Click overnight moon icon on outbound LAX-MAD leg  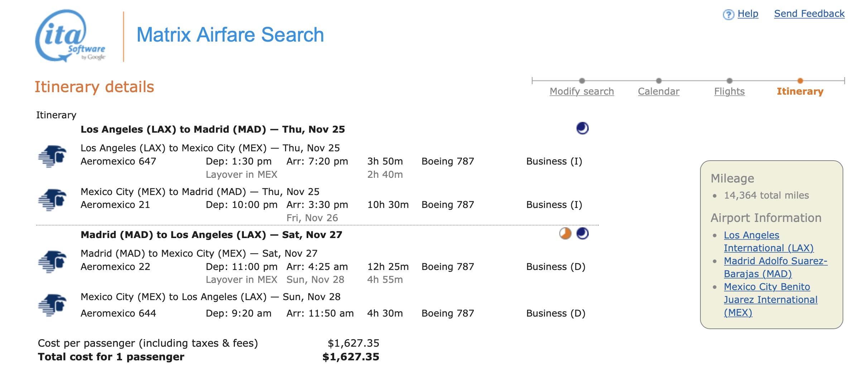(x=582, y=128)
